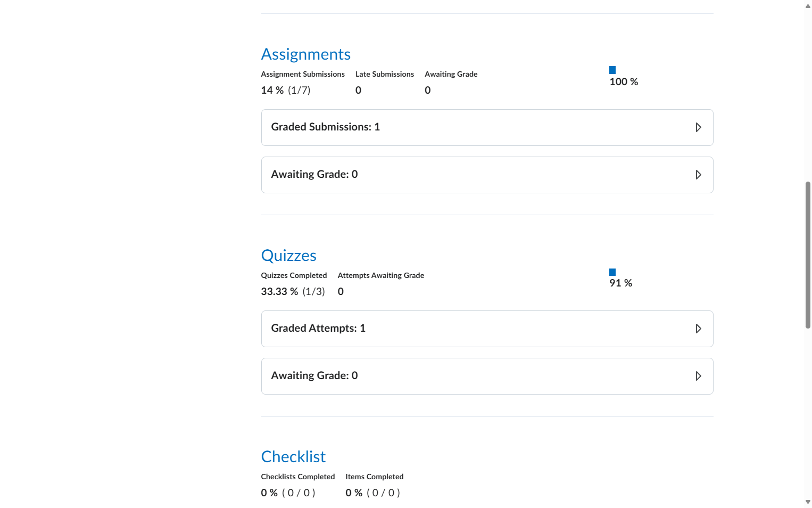Expand Awaiting Grade panel under Quizzes
The image size is (812, 508).
[487, 376]
